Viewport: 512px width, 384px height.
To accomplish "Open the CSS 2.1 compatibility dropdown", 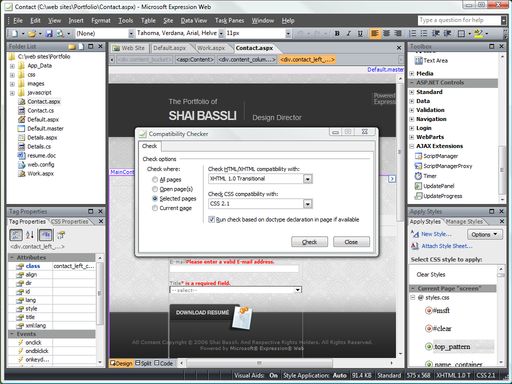I will click(x=307, y=204).
